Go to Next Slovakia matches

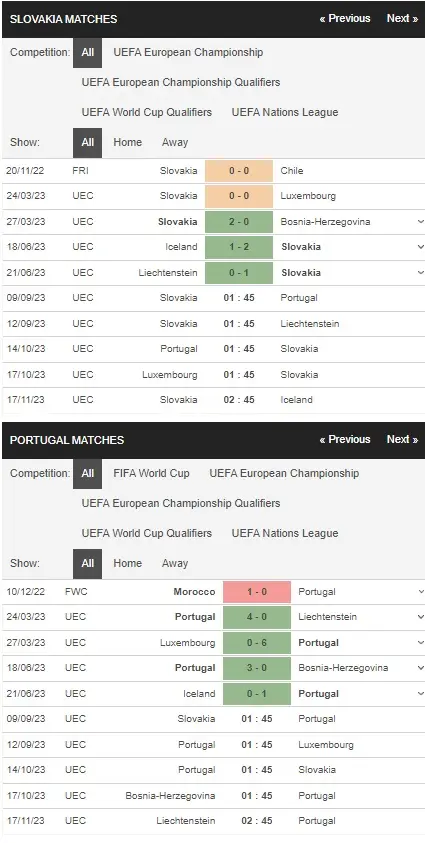click(402, 18)
